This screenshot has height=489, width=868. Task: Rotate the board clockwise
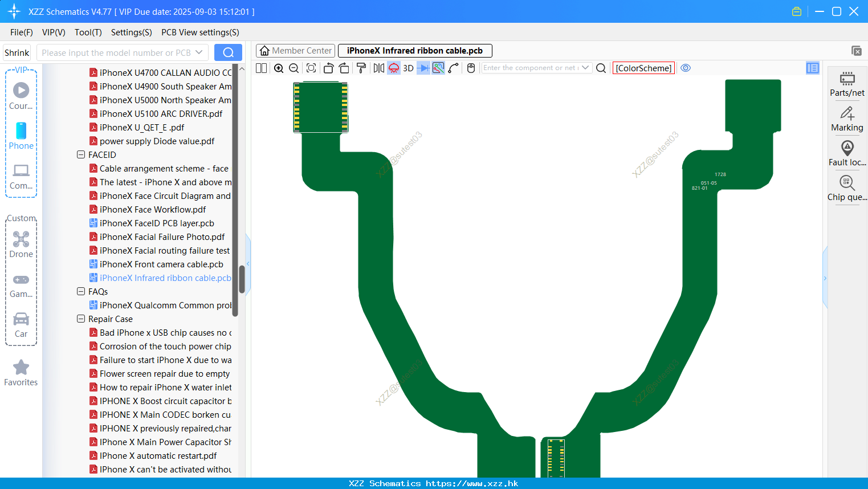344,68
